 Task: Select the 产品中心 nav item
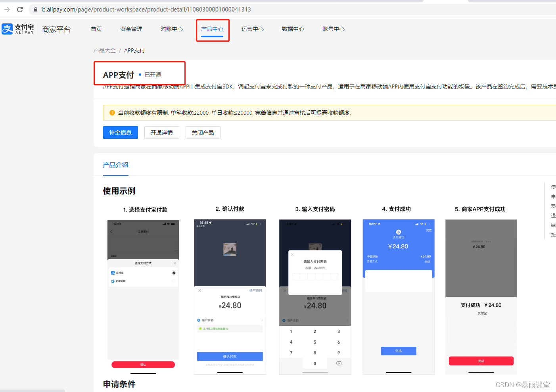[x=212, y=29]
